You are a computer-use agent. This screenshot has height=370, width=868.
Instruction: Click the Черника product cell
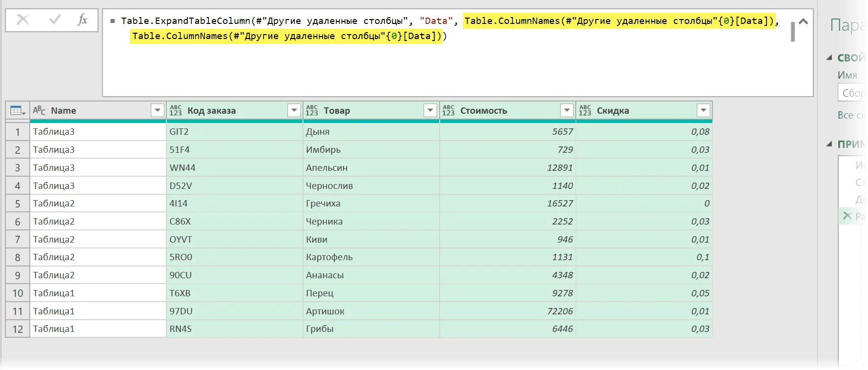(x=371, y=222)
